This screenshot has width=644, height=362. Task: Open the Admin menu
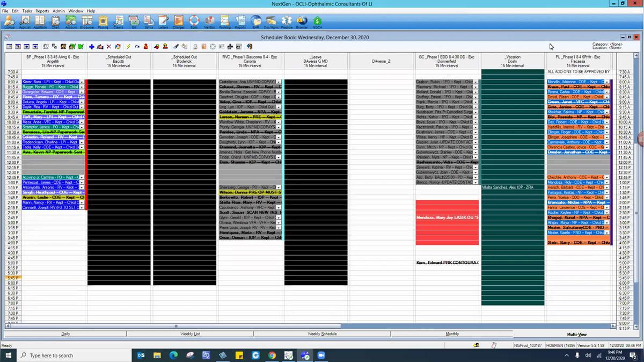pyautogui.click(x=58, y=11)
